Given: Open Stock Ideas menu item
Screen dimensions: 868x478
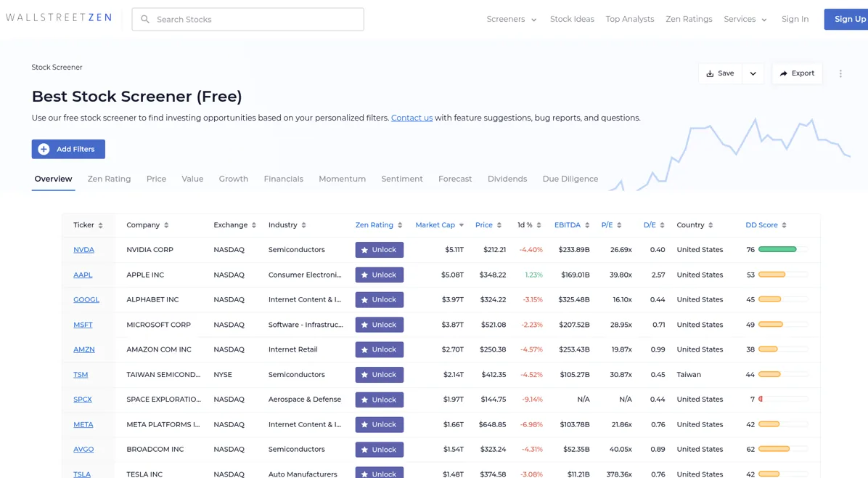Looking at the screenshot, I should pos(572,19).
